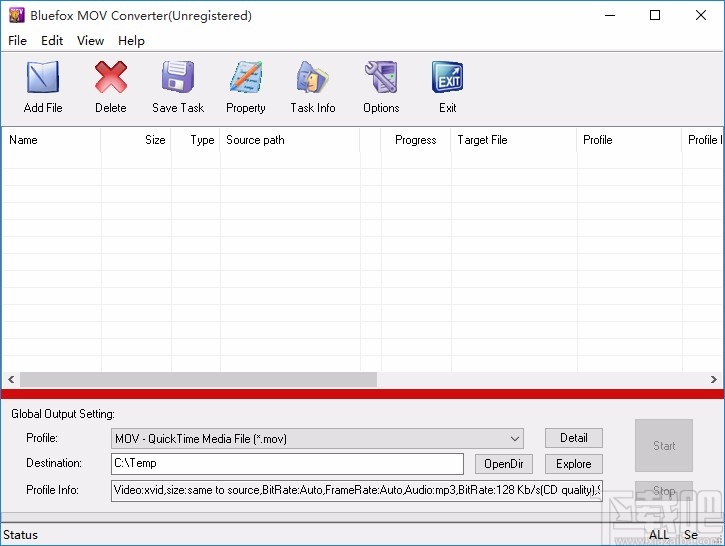The image size is (725, 546).
Task: Click the 'ALL' status bar entry
Action: tap(658, 535)
